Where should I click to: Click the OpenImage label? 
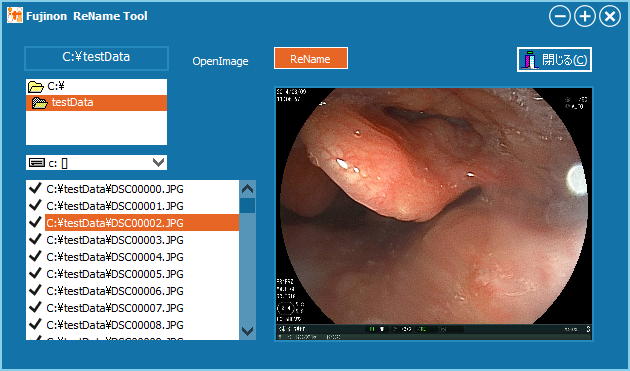pyautogui.click(x=220, y=61)
